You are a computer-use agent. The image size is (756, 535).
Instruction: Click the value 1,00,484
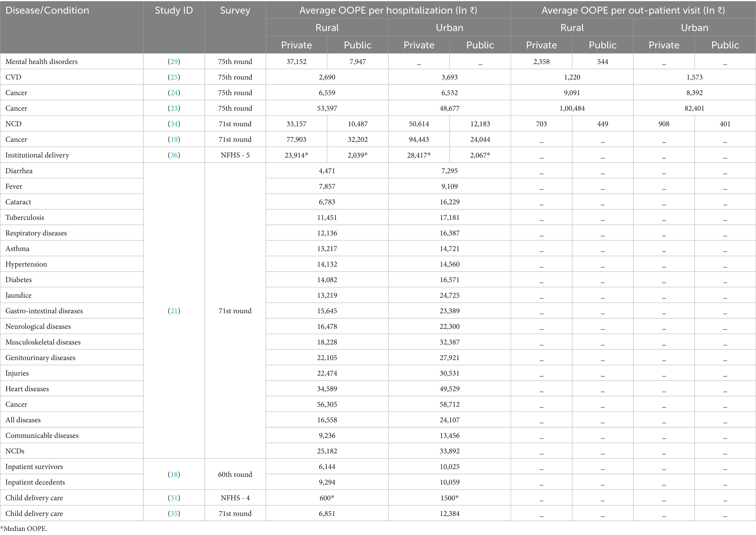click(x=572, y=108)
